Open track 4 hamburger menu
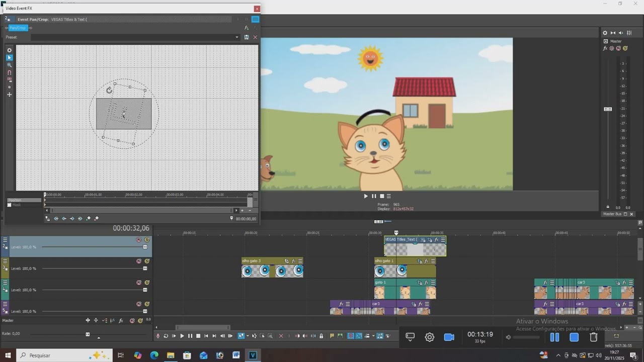The image size is (644, 362). pyautogui.click(x=5, y=283)
